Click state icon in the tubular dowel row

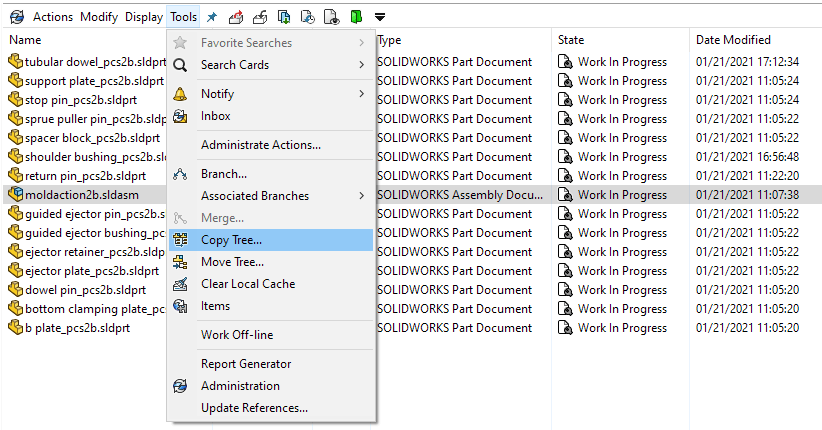click(565, 62)
